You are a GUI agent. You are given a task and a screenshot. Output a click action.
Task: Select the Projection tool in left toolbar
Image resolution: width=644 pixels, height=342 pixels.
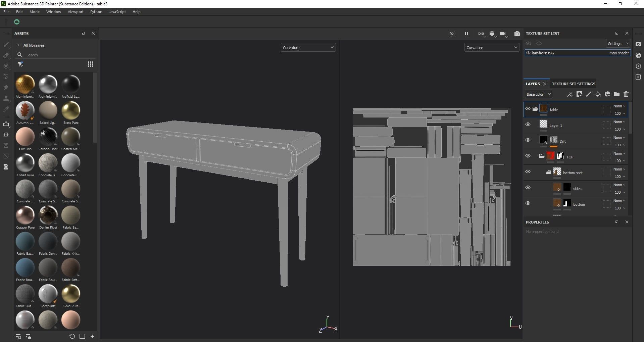(6, 66)
